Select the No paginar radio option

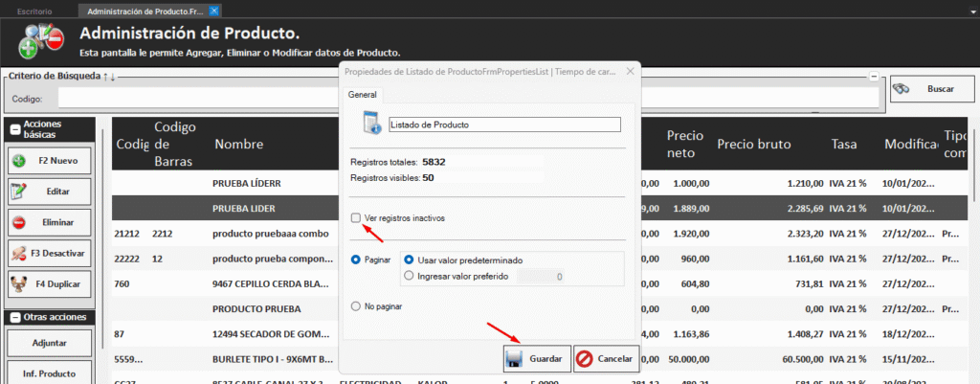tap(356, 307)
